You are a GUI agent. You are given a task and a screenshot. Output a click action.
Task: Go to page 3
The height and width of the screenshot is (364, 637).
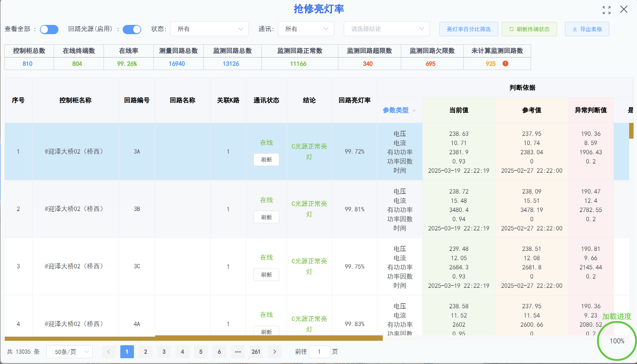coord(164,352)
